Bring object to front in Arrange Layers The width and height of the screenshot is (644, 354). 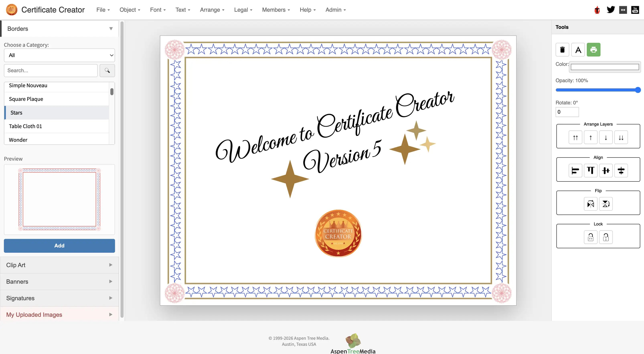pyautogui.click(x=575, y=137)
